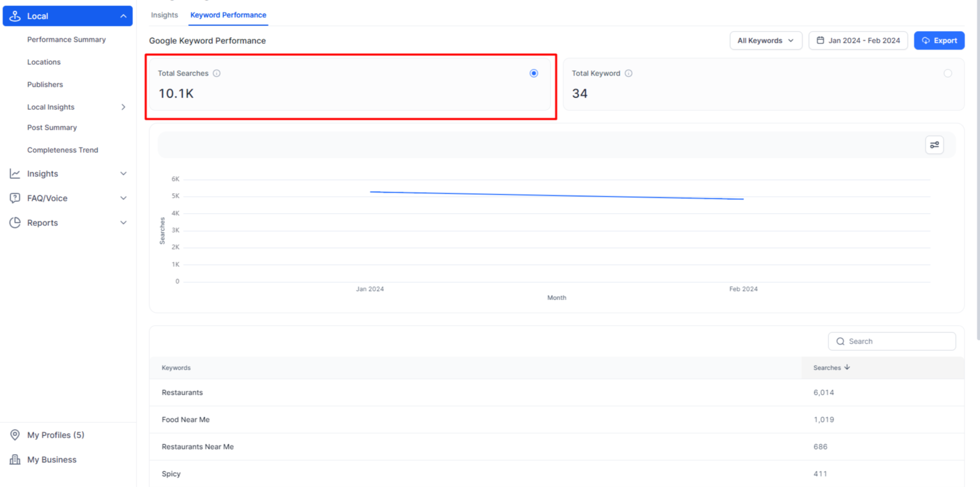Click the Export button
Screen dimensions: 980x487
(x=939, y=40)
